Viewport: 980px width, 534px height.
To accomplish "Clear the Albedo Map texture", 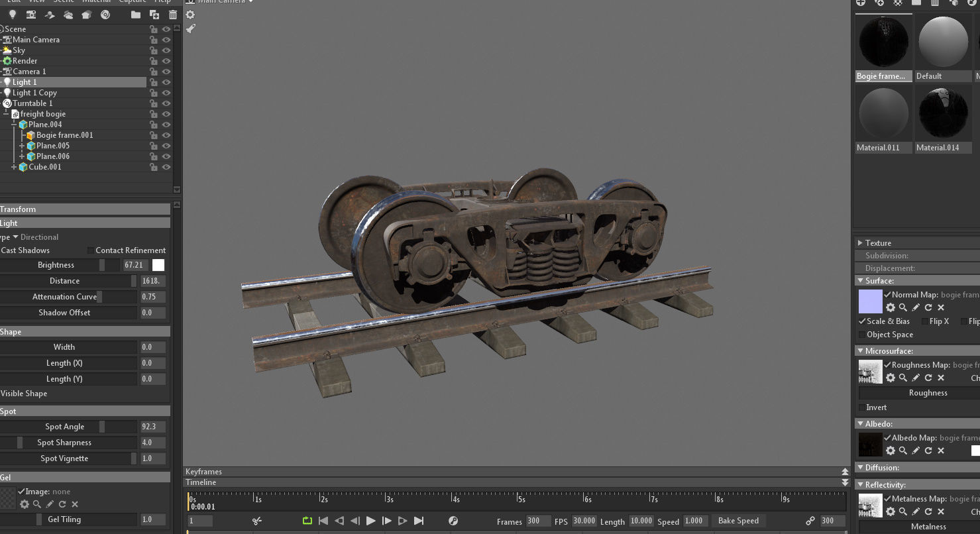I will coord(941,451).
